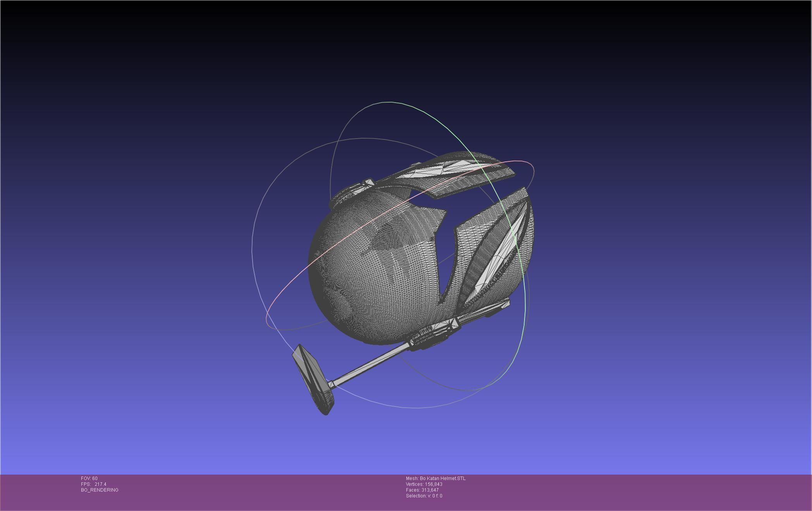This screenshot has width=812, height=511.
Task: Click the FPS: 217.4 readout
Action: [93, 484]
